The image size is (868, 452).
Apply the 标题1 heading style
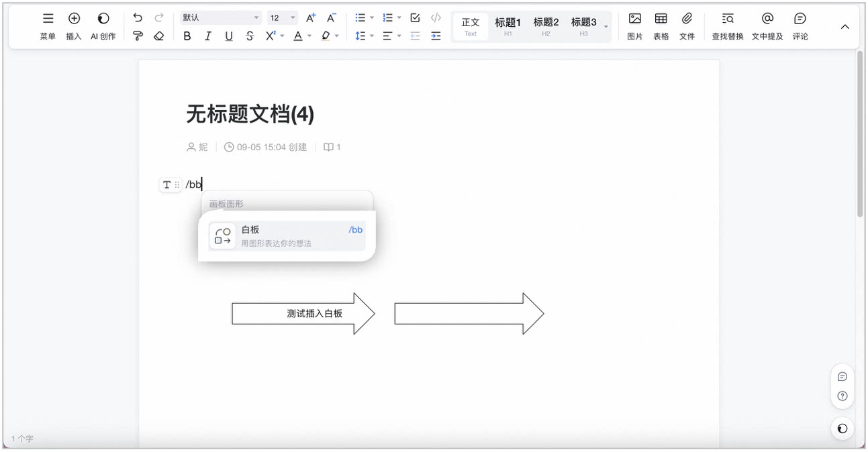point(508,27)
